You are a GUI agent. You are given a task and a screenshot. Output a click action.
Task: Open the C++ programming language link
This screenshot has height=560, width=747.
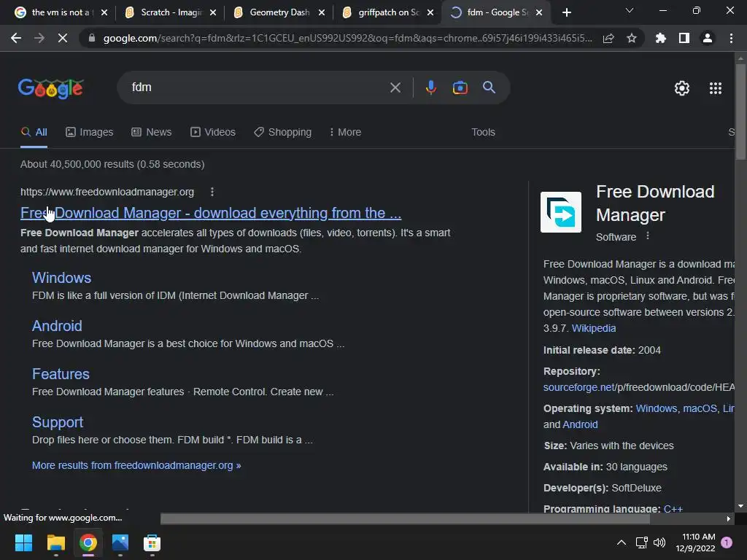673,508
